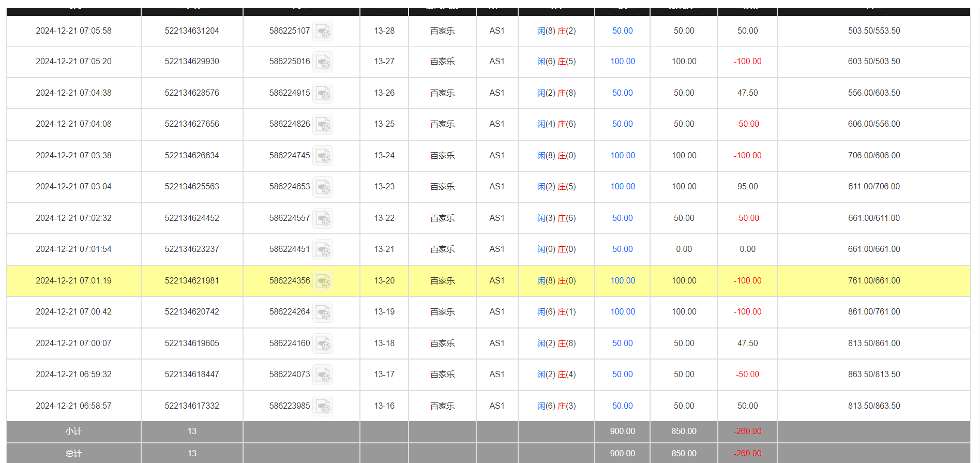Viewport: 980px width, 463px height.
Task: Click video icon for game 586224745
Action: click(323, 156)
